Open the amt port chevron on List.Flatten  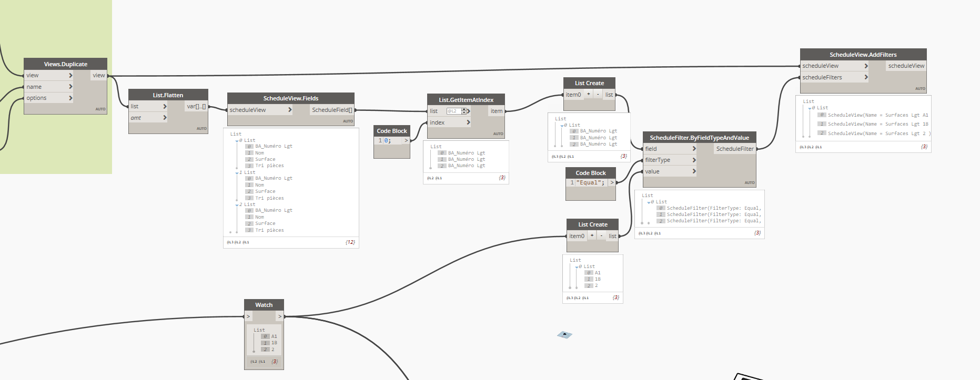coord(165,118)
